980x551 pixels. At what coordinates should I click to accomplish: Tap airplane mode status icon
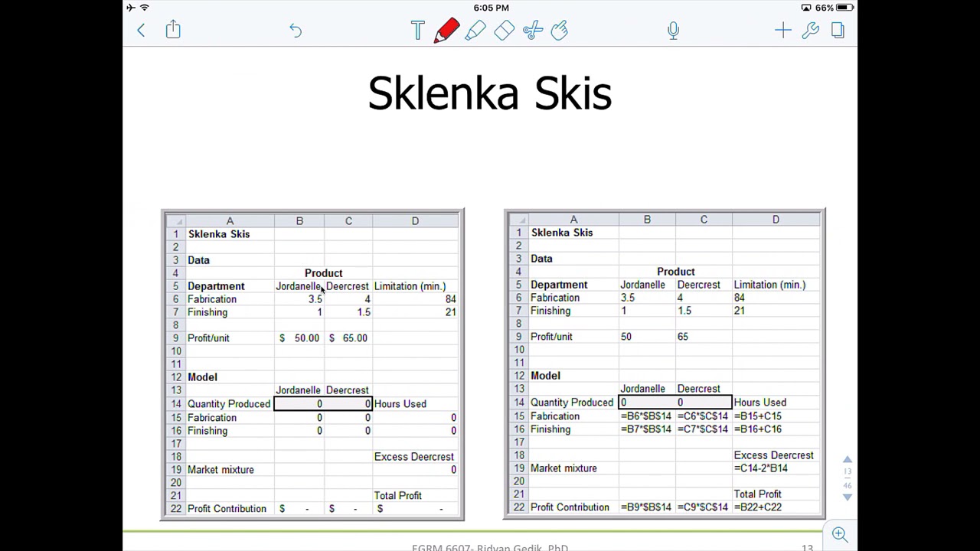[131, 8]
